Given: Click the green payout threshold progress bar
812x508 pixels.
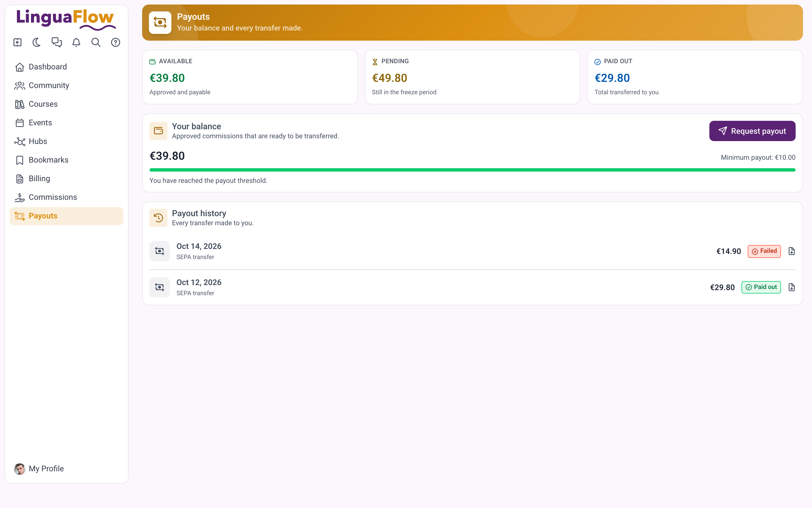Looking at the screenshot, I should pyautogui.click(x=472, y=170).
